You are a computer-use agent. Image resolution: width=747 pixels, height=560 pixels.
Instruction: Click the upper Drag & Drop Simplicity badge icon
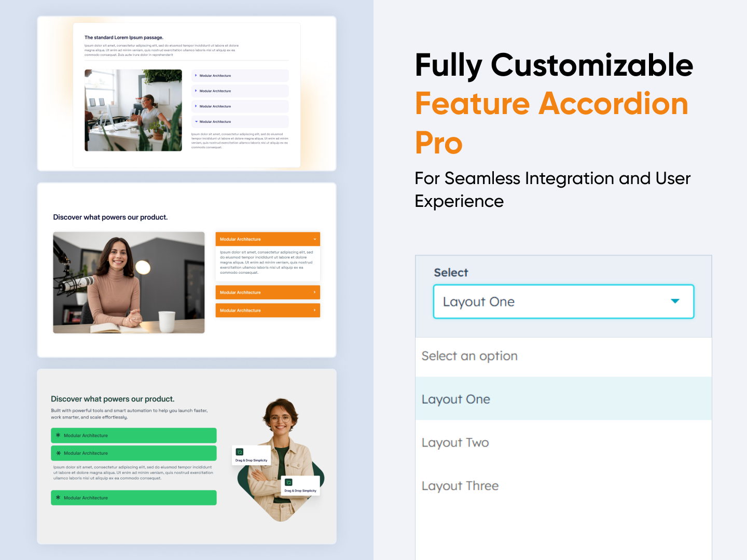click(240, 452)
